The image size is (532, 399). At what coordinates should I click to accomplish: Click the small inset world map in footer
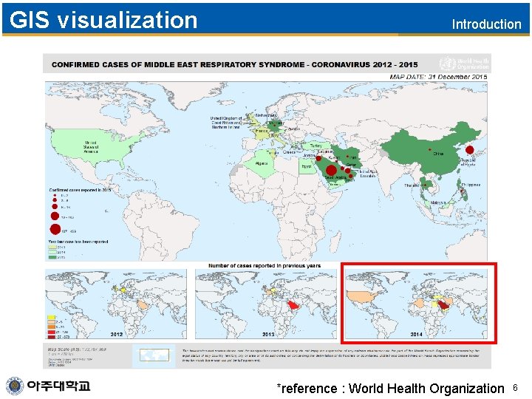point(154,355)
